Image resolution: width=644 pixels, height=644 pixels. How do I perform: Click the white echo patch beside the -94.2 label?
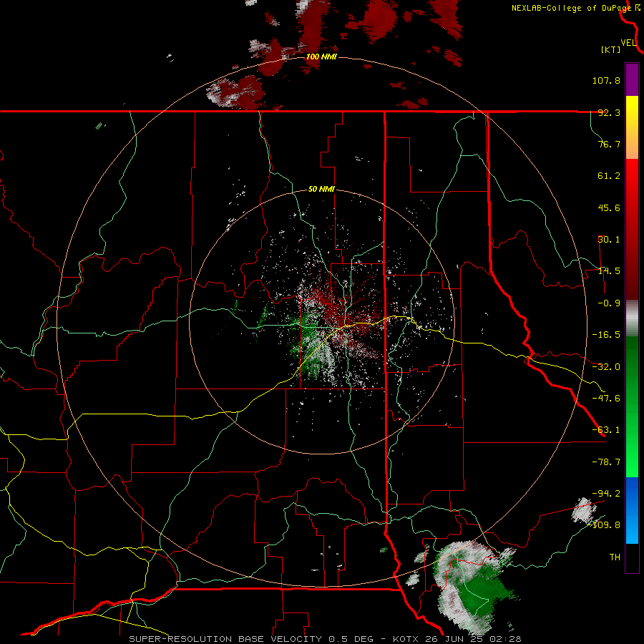pos(584,510)
